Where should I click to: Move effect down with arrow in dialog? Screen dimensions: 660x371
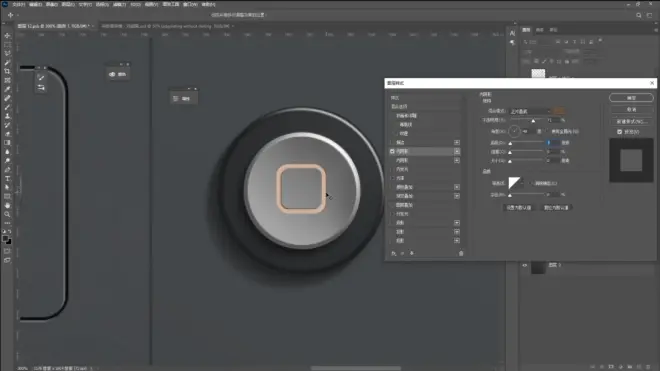click(x=412, y=254)
